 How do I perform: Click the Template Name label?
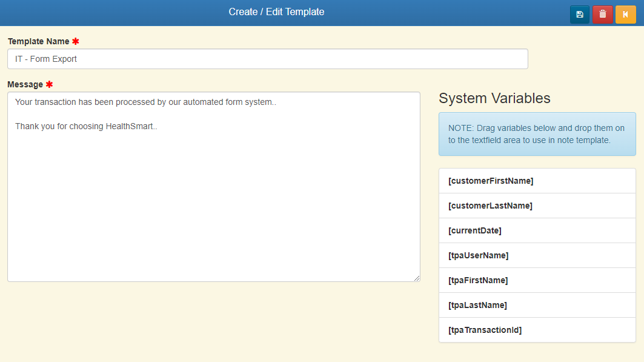[x=38, y=41]
